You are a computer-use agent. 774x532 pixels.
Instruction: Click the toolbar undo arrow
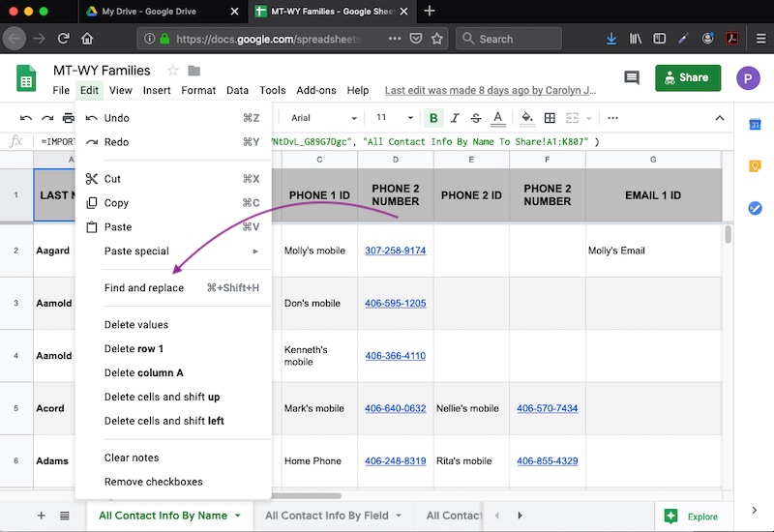26,118
